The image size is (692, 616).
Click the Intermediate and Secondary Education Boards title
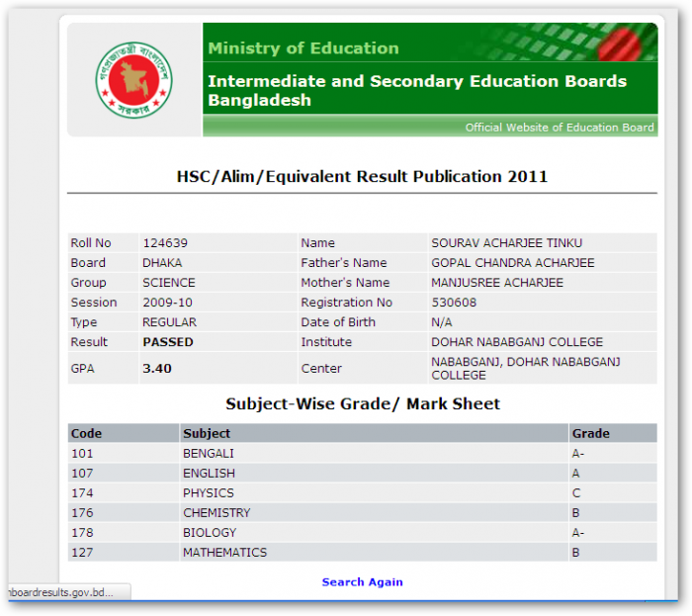pos(417,90)
